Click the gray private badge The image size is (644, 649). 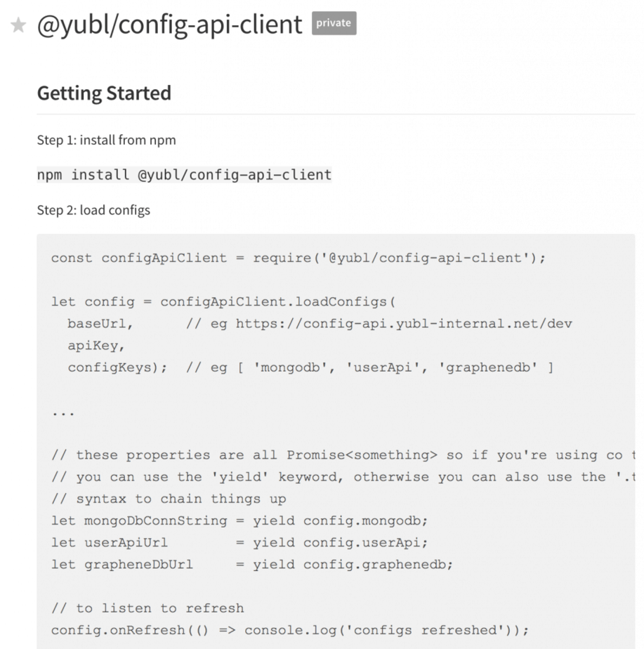click(334, 23)
